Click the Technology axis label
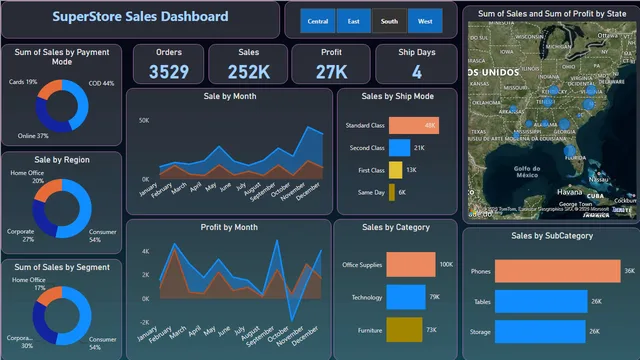Screen dimensions: 640x360 pyautogui.click(x=367, y=298)
